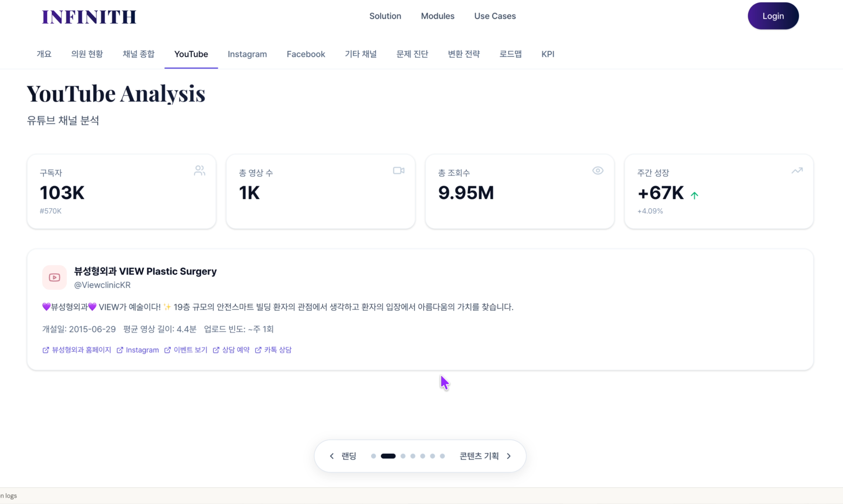
Task: Switch to the Instagram tab
Action: (x=247, y=54)
